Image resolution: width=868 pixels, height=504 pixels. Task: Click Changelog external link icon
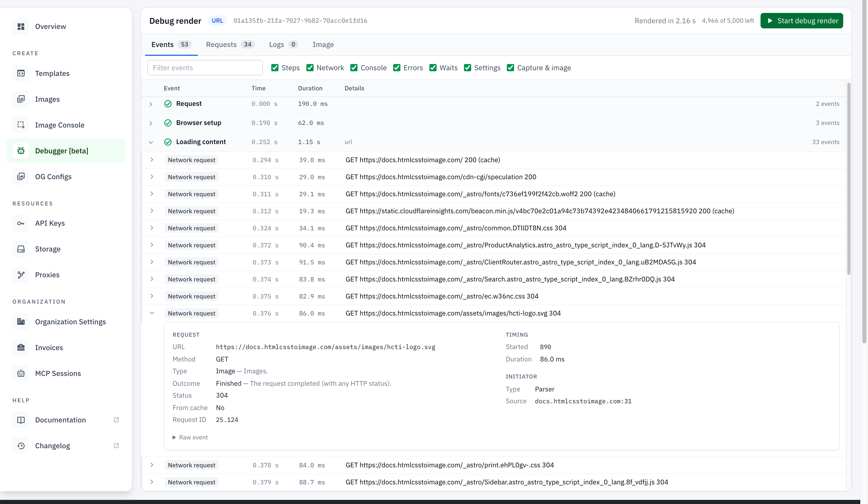(x=117, y=446)
